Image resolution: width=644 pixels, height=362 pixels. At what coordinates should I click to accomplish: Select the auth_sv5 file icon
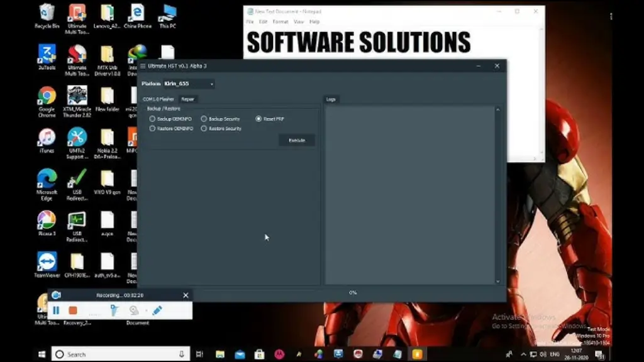107,265
